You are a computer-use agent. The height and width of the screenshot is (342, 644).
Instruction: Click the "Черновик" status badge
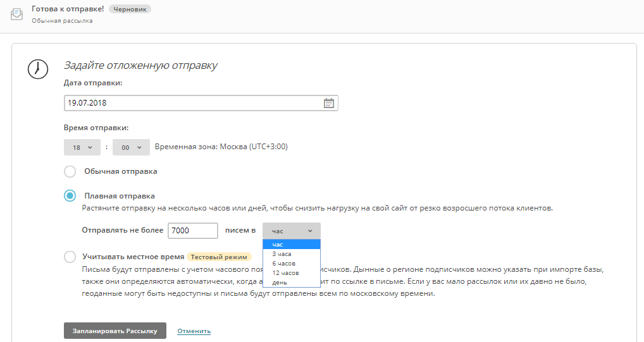[x=130, y=9]
